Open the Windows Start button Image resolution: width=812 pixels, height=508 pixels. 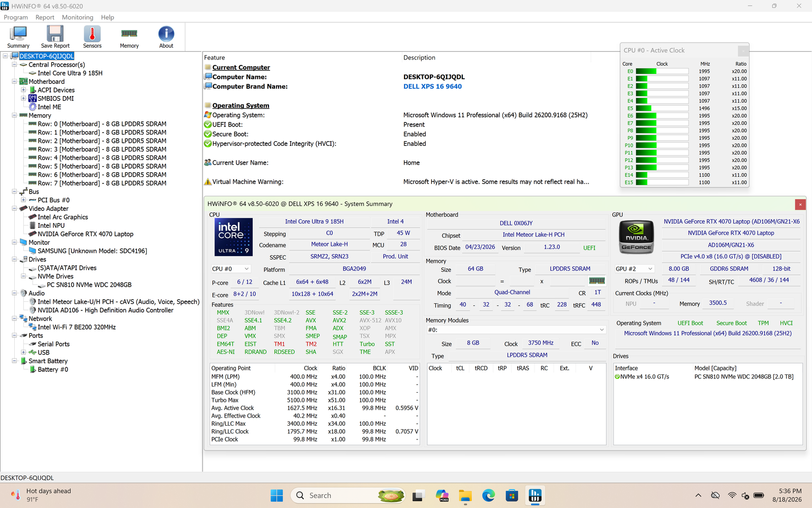coord(277,495)
